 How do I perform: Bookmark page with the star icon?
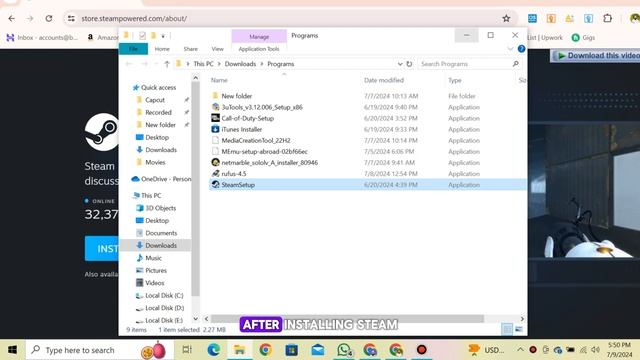tap(506, 18)
